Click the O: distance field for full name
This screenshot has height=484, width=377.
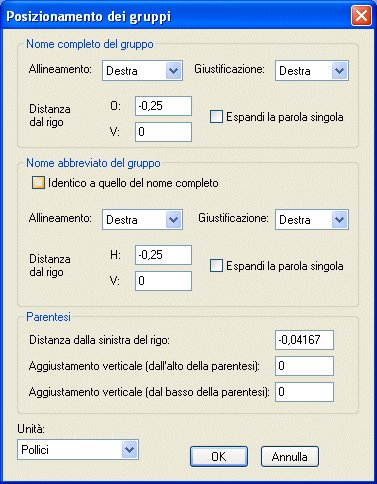[163, 106]
